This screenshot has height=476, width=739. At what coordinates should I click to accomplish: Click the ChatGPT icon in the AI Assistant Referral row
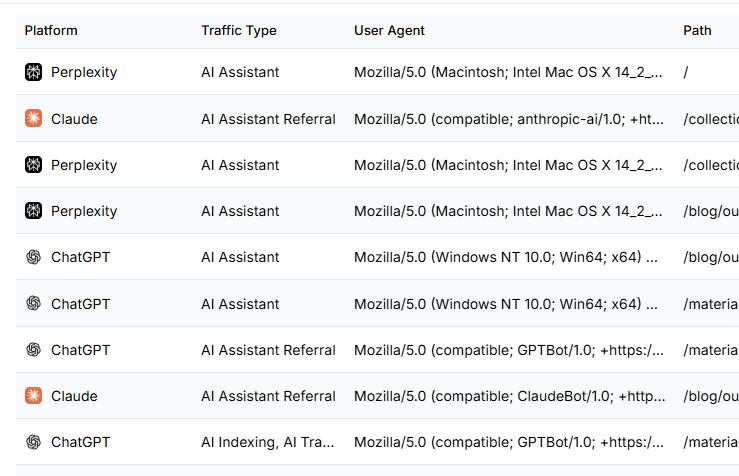tap(33, 350)
